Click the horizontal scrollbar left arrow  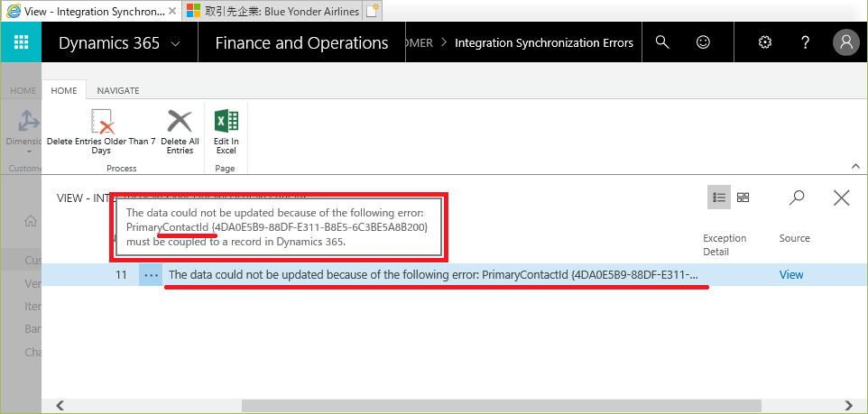[60, 406]
